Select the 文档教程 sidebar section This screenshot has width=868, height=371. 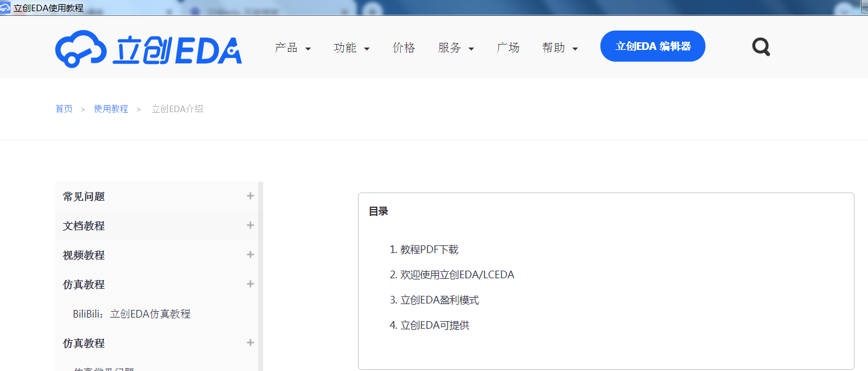point(157,225)
